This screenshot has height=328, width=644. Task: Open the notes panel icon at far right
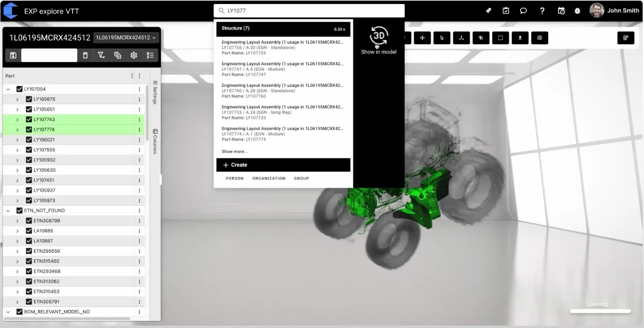pyautogui.click(x=625, y=38)
